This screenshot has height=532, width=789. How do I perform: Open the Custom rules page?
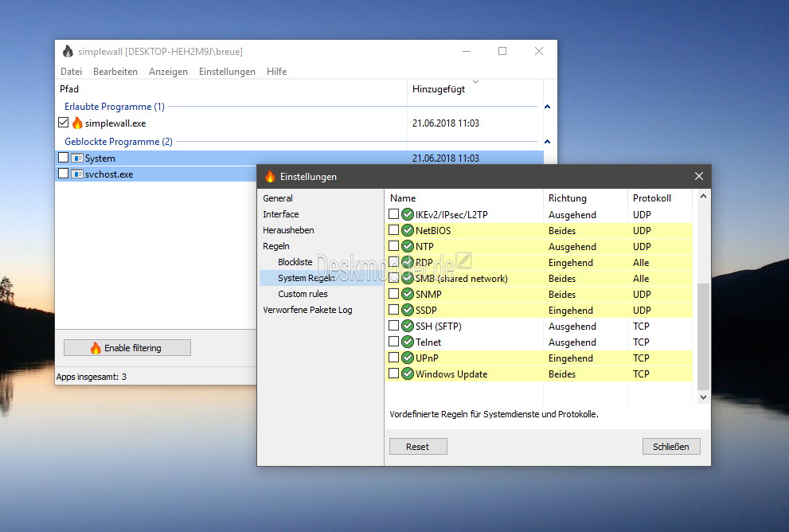(x=303, y=294)
